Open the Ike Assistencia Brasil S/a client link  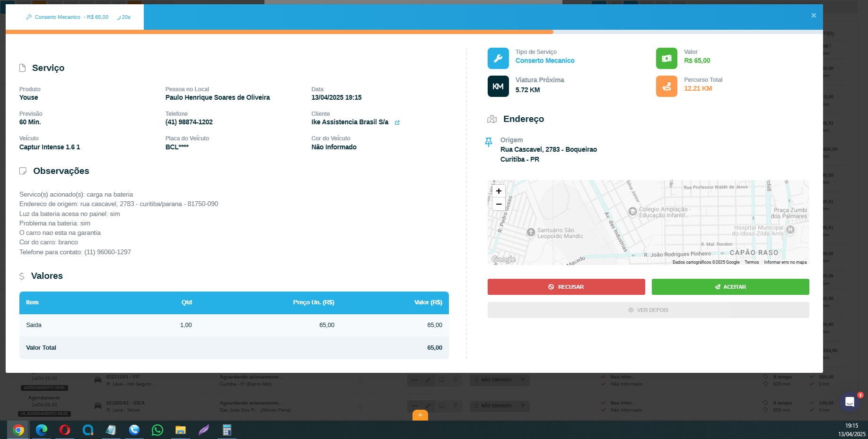(350, 122)
